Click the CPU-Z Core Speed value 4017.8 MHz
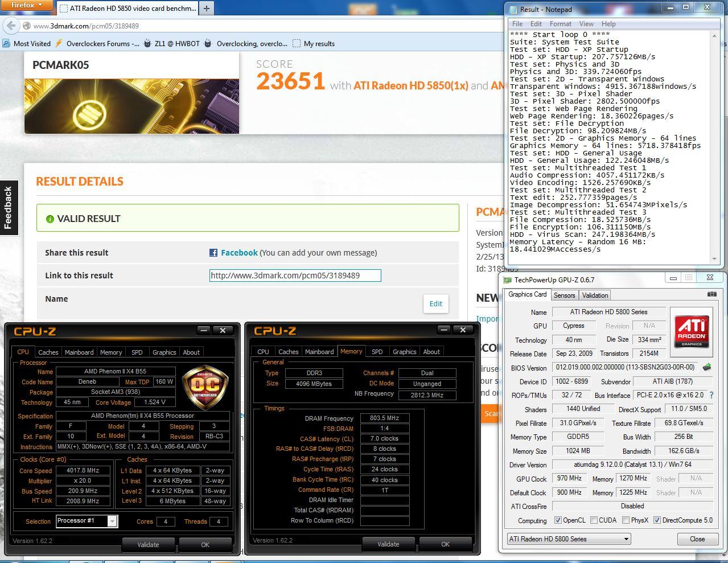The image size is (728, 563). pyautogui.click(x=83, y=471)
